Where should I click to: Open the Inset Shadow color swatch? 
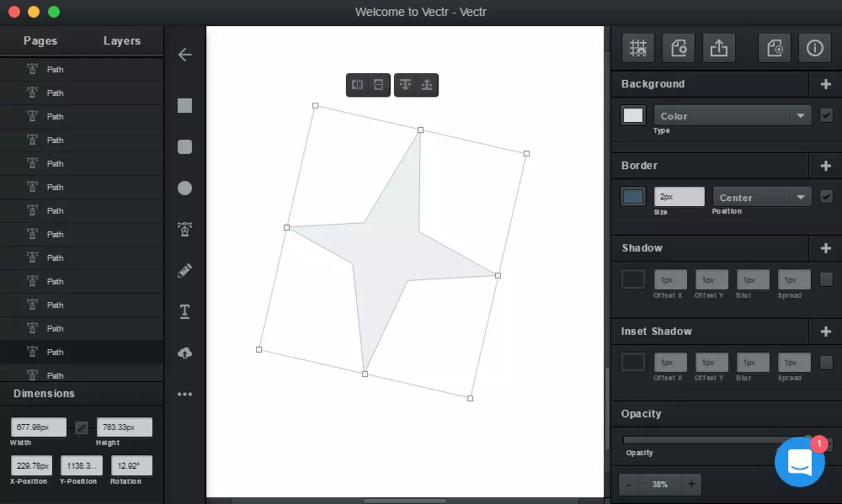point(633,362)
